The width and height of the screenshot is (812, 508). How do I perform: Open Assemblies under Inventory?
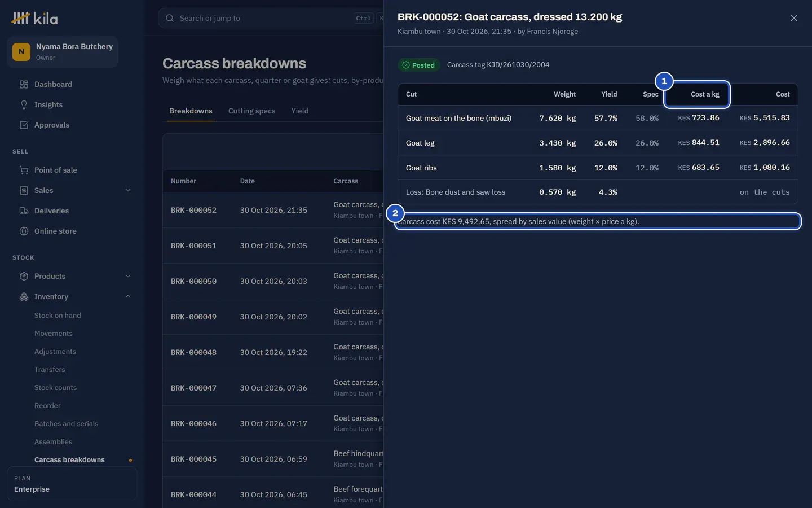click(53, 441)
